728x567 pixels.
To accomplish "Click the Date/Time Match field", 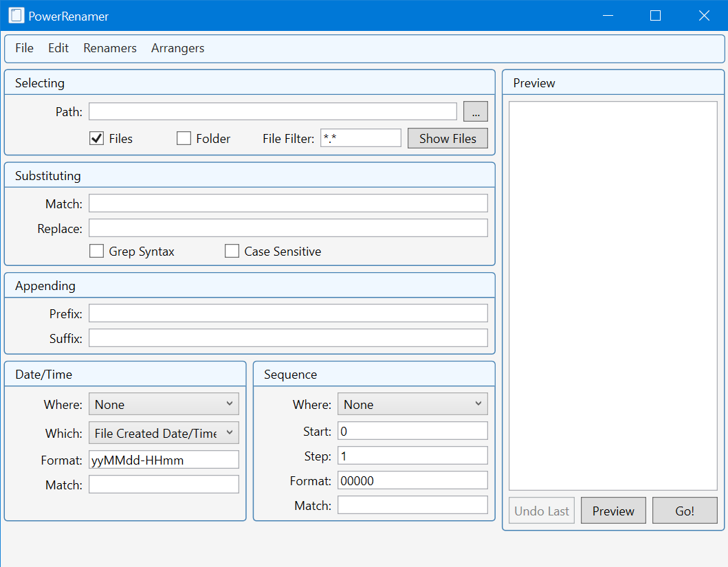I will (x=164, y=485).
